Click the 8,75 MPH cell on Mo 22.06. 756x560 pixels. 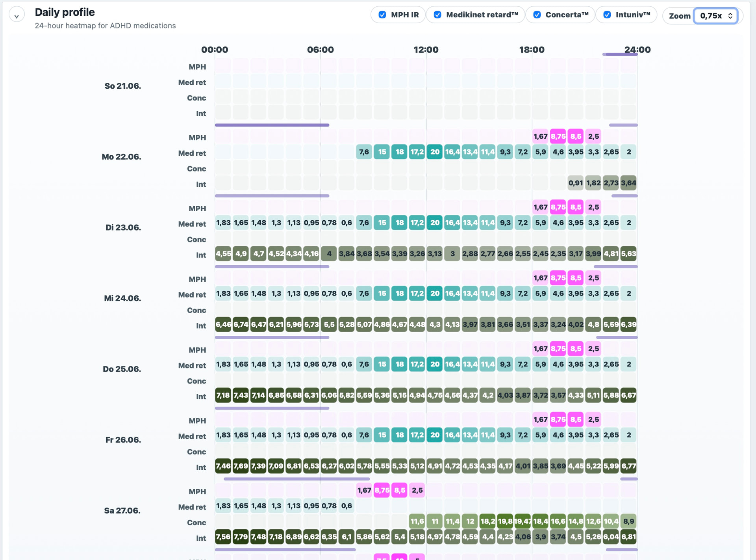(x=558, y=136)
